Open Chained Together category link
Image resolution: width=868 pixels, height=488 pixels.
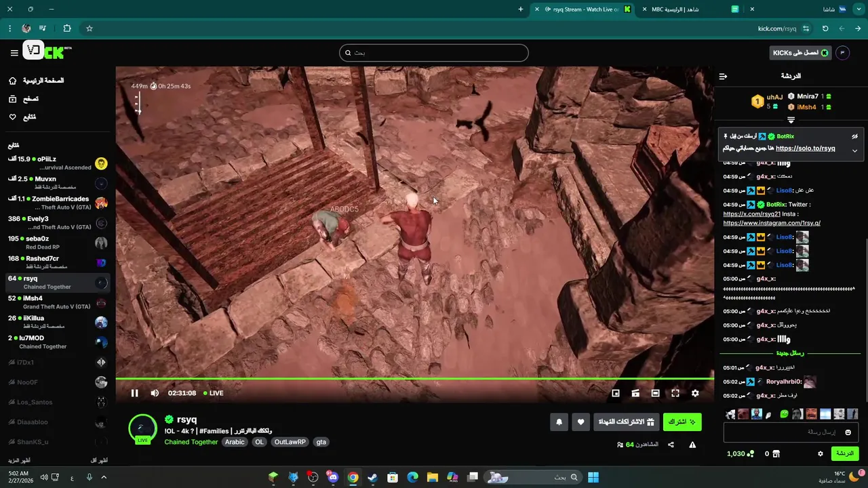(x=191, y=442)
